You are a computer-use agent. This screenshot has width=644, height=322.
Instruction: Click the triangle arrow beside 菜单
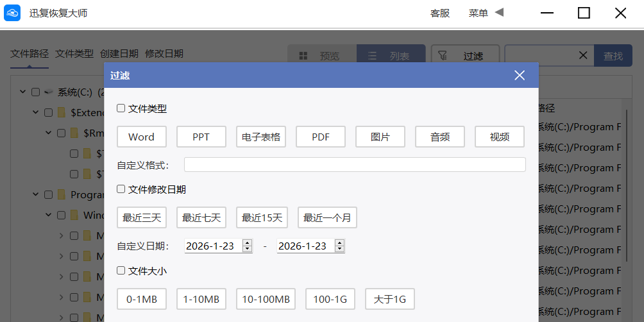499,12
